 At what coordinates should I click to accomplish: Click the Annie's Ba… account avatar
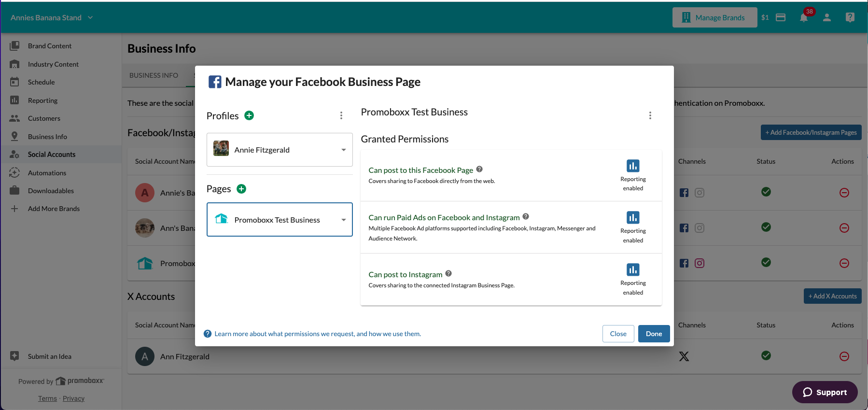pos(145,193)
